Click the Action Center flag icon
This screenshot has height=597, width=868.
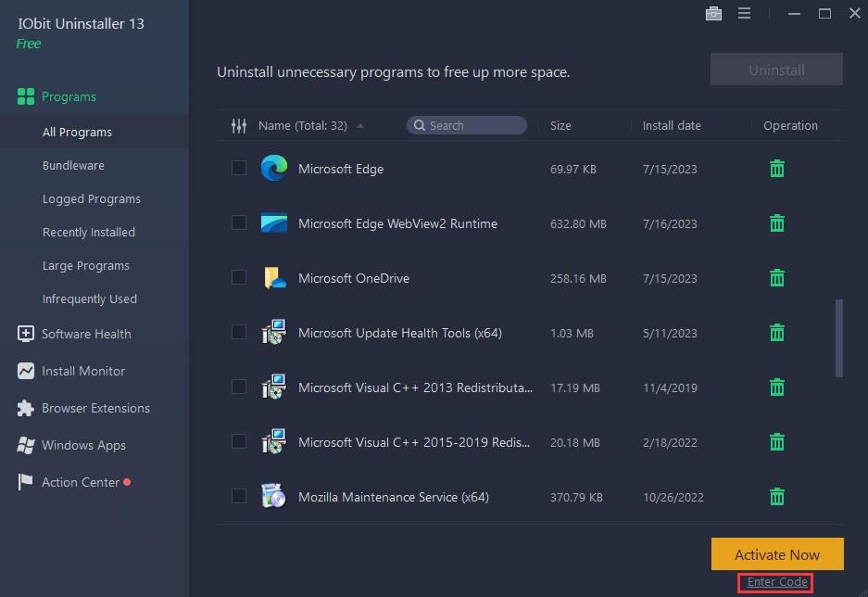pos(25,482)
